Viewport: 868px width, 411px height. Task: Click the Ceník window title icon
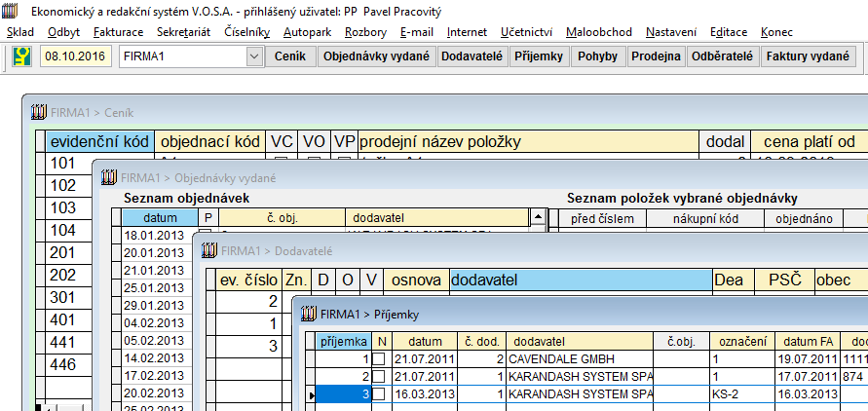[x=39, y=112]
